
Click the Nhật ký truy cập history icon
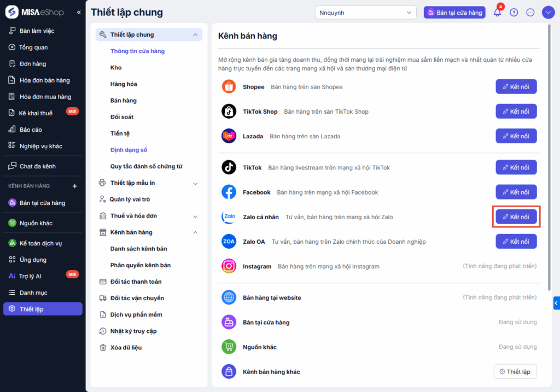tap(103, 331)
